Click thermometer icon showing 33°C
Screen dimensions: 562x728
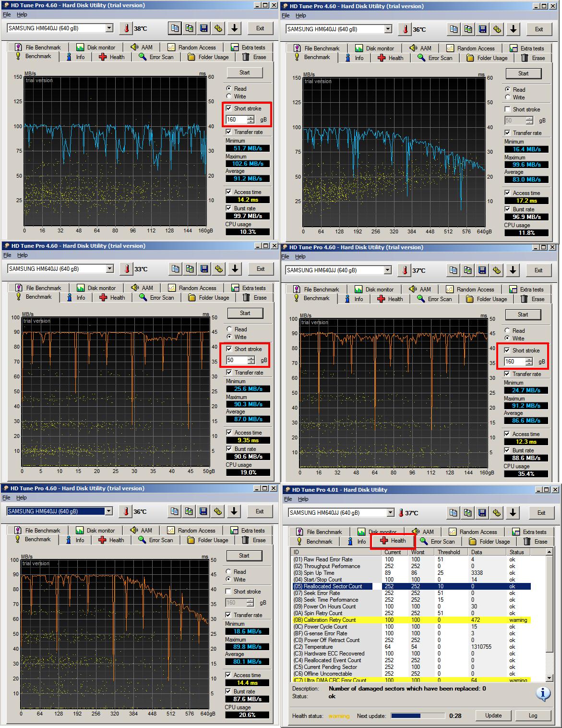(x=126, y=269)
